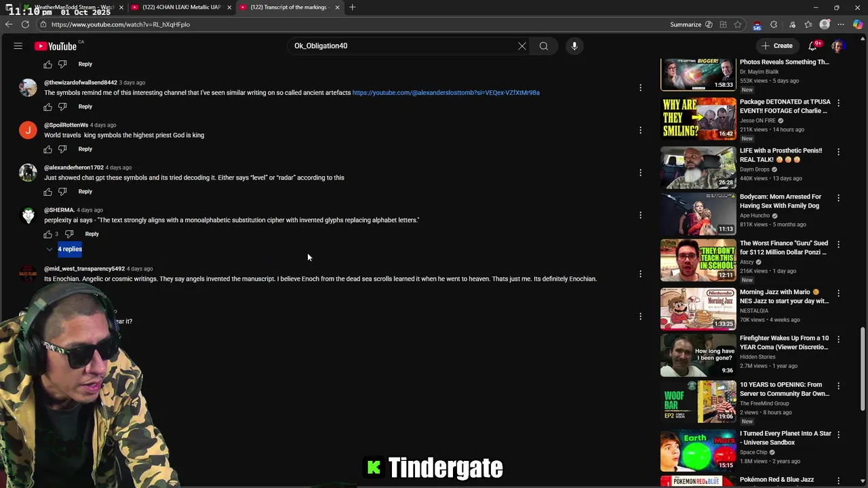868x488 pixels.
Task: Visit the @mid_west_transparency5492 username link
Action: 84,269
